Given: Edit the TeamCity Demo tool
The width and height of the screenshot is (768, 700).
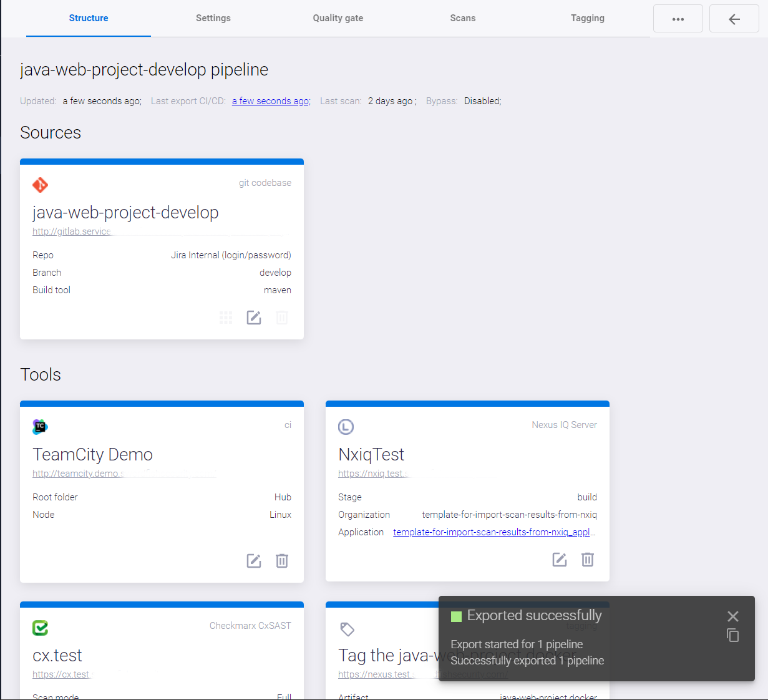Looking at the screenshot, I should [254, 561].
